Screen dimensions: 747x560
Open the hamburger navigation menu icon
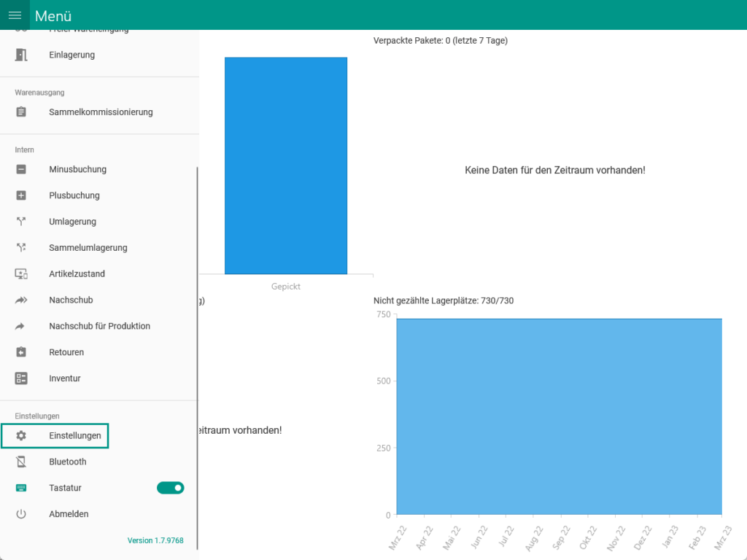click(x=15, y=15)
